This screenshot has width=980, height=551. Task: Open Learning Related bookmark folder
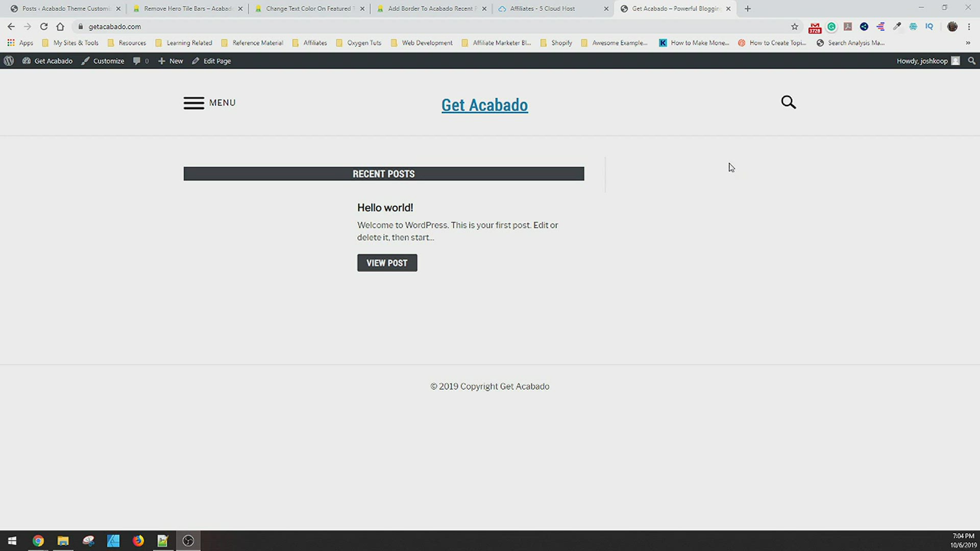coord(184,43)
